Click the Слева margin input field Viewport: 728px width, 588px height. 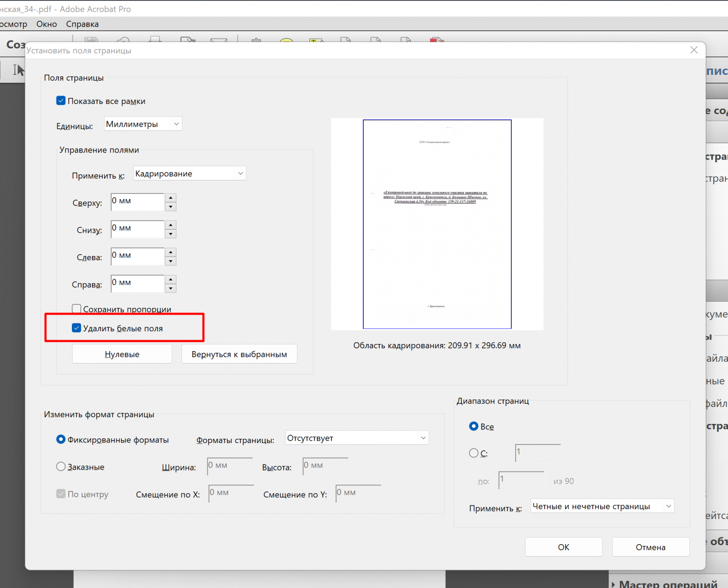point(138,256)
